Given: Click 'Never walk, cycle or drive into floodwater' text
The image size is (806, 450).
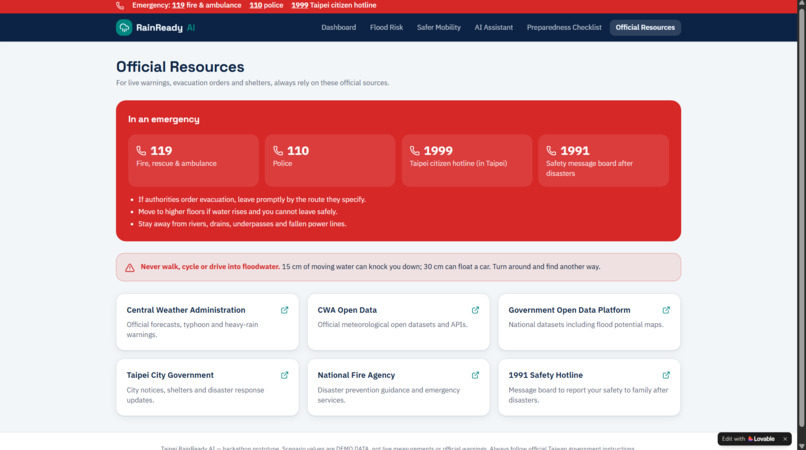Looking at the screenshot, I should click(210, 267).
